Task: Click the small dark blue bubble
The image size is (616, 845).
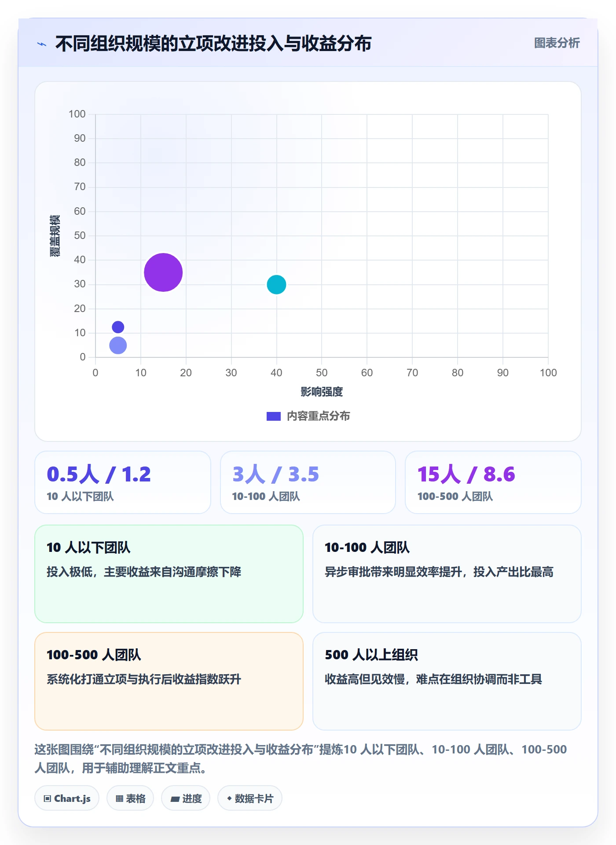Action: [x=118, y=327]
